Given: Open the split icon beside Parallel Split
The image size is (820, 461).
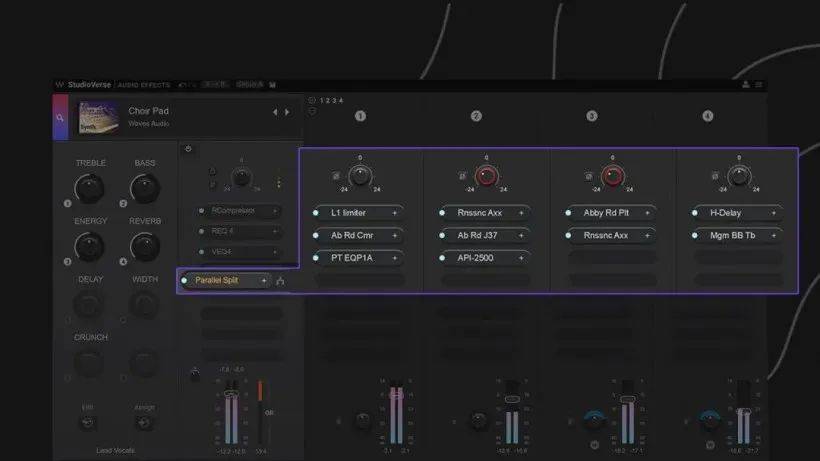Looking at the screenshot, I should pos(280,281).
